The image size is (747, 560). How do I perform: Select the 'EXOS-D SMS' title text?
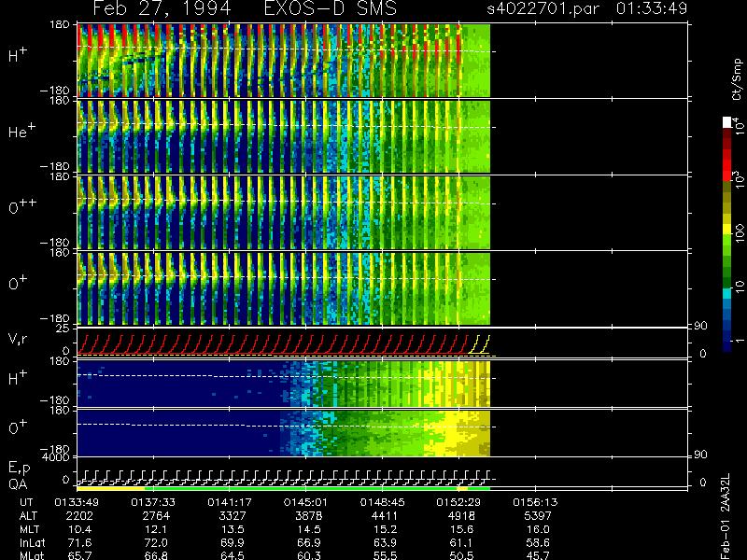coord(330,8)
